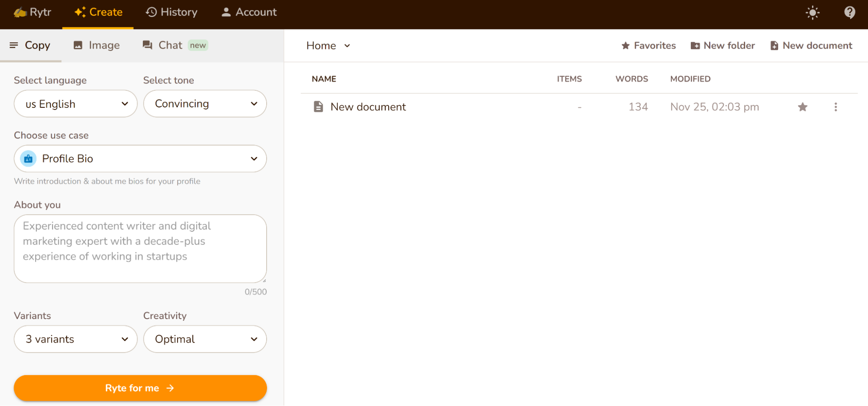Click the Rytr logo in header
Image resolution: width=868 pixels, height=406 pixels.
pyautogui.click(x=32, y=12)
